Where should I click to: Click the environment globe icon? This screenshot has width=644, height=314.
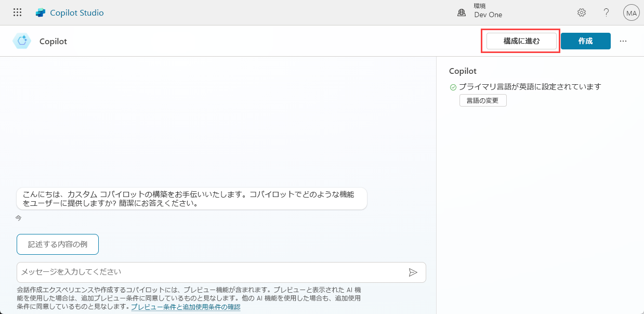(462, 12)
